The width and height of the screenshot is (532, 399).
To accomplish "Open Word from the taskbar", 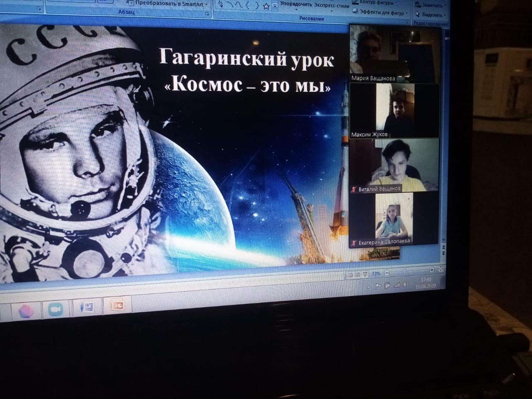I will (88, 307).
